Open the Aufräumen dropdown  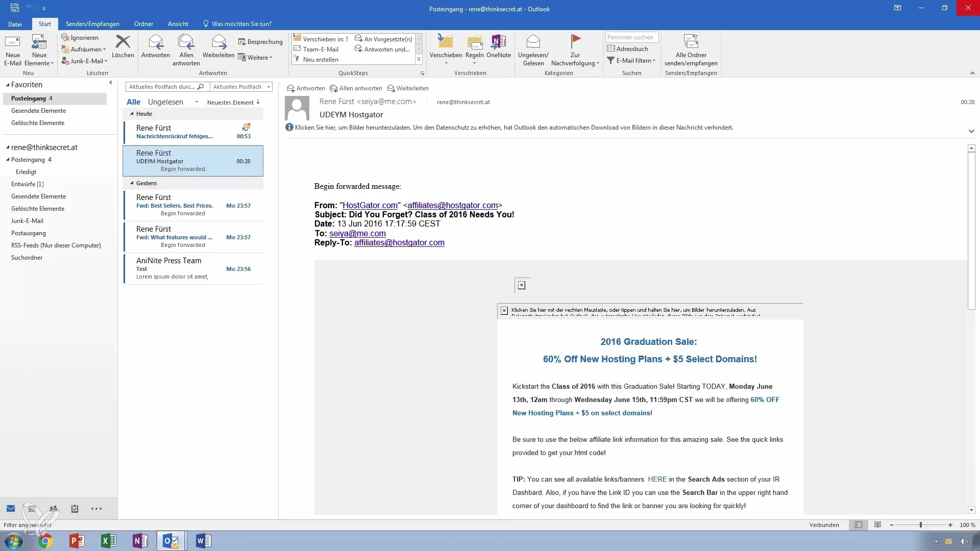pyautogui.click(x=83, y=49)
